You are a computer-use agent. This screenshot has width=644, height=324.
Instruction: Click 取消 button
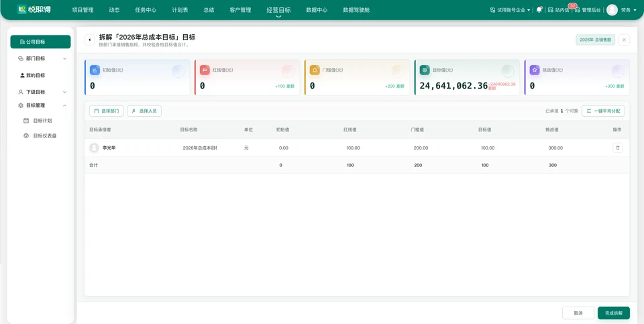pos(578,313)
